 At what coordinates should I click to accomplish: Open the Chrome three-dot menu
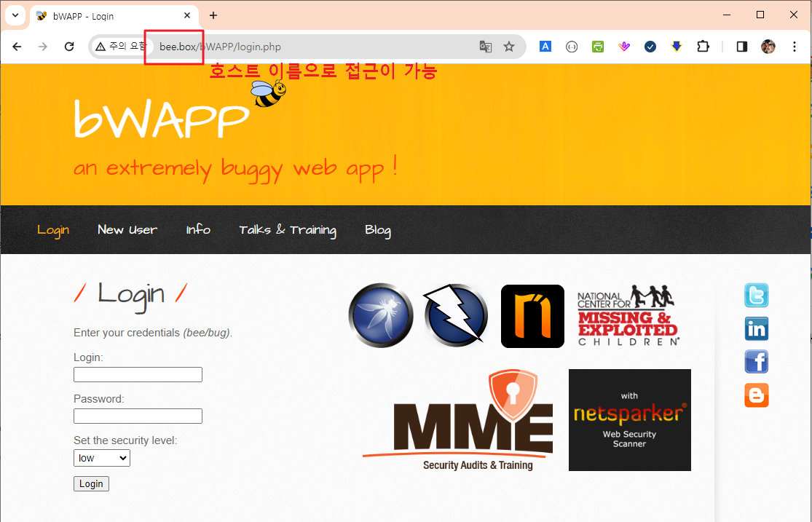795,47
